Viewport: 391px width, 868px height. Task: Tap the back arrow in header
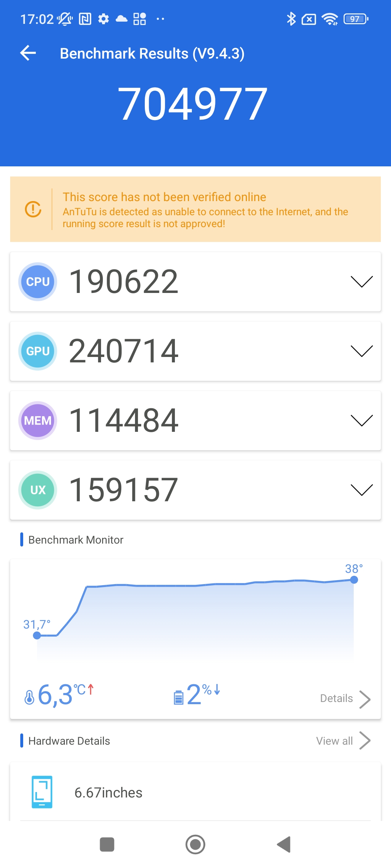pyautogui.click(x=28, y=53)
